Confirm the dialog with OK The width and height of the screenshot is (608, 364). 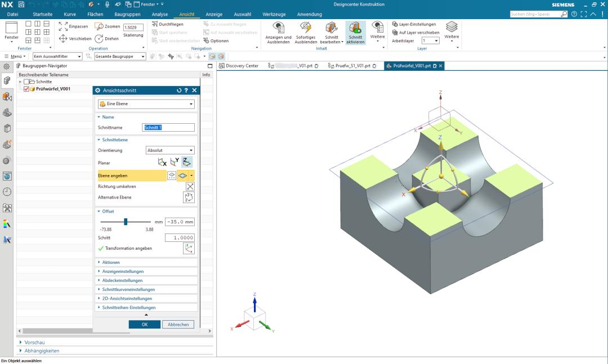coord(144,324)
